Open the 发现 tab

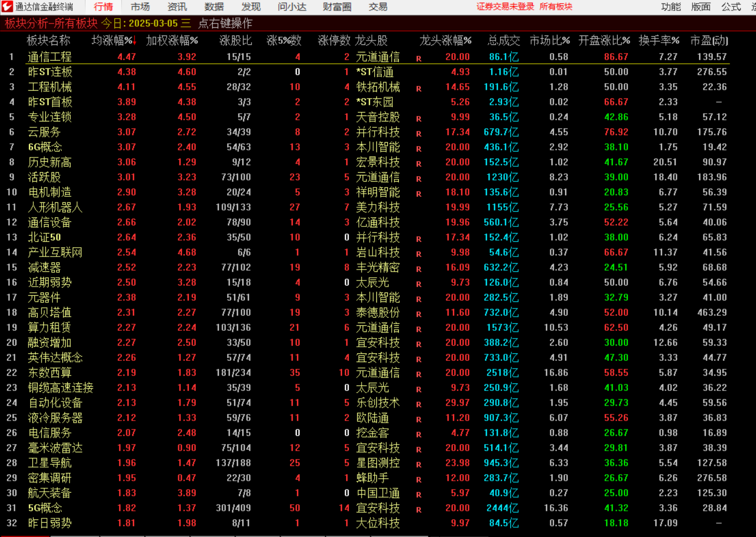[251, 7]
